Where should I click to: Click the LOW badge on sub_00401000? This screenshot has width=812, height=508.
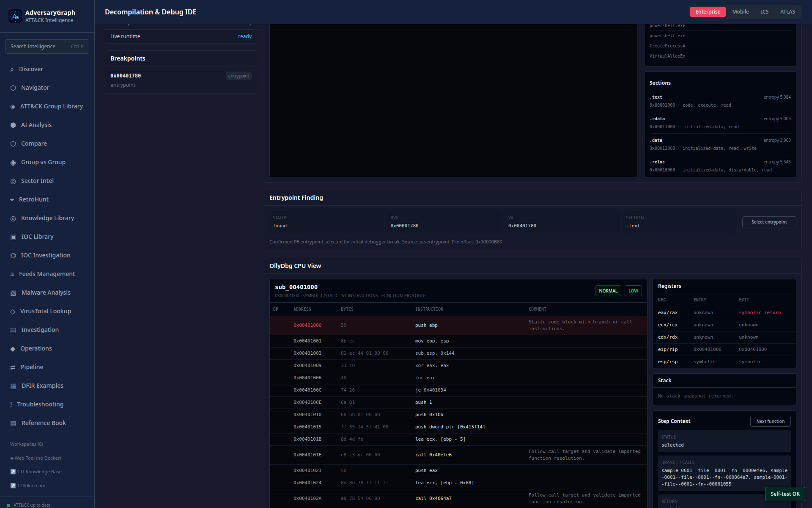[633, 291]
